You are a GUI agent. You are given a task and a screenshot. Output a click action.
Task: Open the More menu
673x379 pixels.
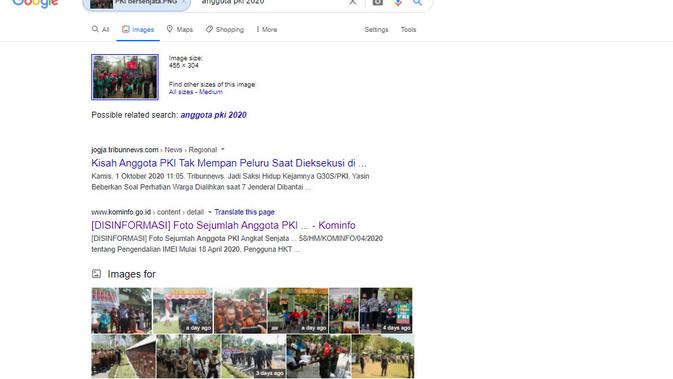point(267,30)
